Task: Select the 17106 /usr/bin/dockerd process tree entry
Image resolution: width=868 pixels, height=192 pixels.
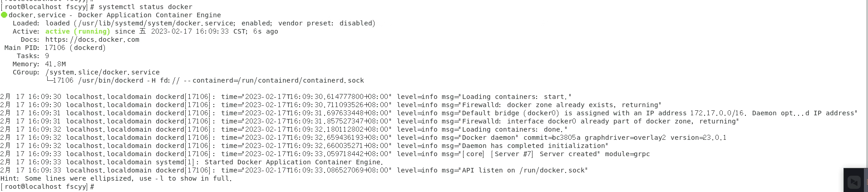Action: tap(208, 80)
